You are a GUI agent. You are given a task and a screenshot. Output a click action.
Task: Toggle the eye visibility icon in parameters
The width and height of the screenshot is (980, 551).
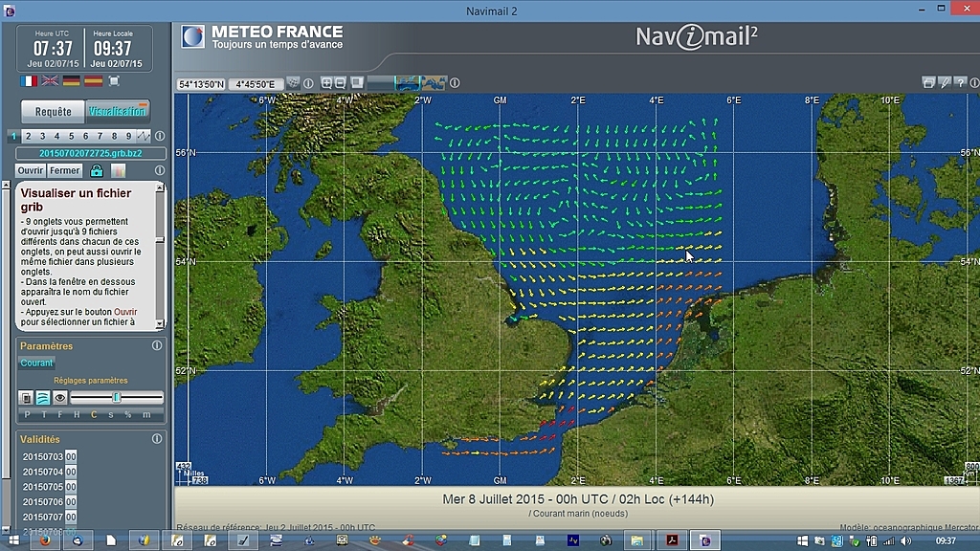[x=59, y=397]
